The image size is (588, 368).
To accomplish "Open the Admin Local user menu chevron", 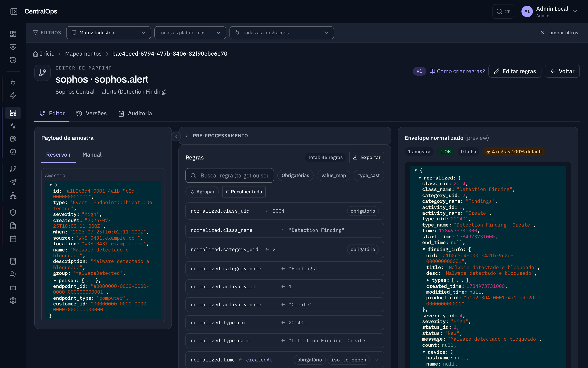I will coord(575,12).
